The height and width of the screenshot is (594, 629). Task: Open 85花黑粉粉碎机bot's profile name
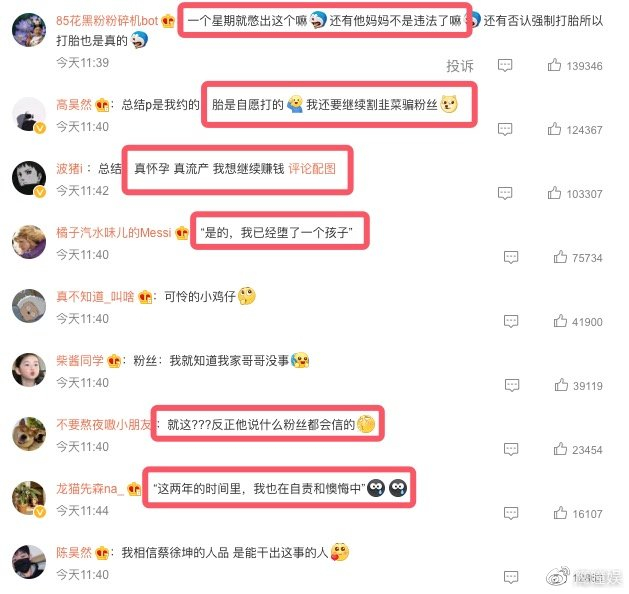tap(107, 20)
